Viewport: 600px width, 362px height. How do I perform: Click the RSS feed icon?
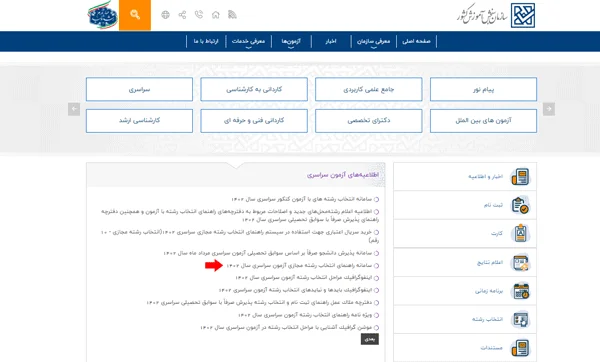click(x=232, y=15)
